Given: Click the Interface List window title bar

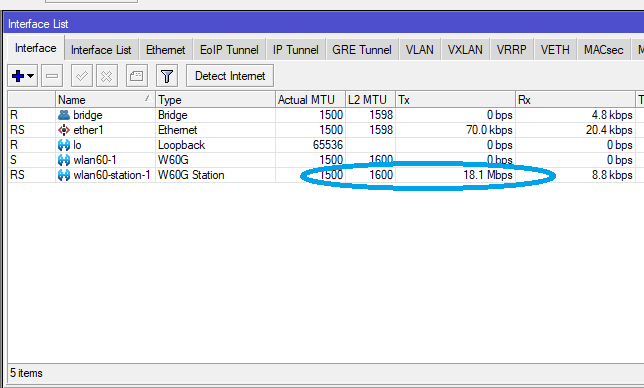Looking at the screenshot, I should (x=324, y=24).
